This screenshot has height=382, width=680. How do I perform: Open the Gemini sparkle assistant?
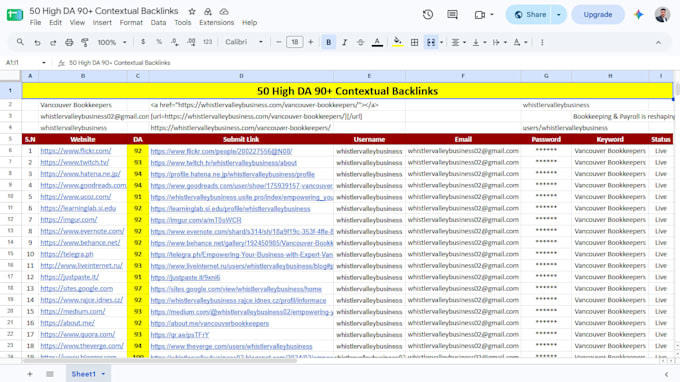[638, 14]
